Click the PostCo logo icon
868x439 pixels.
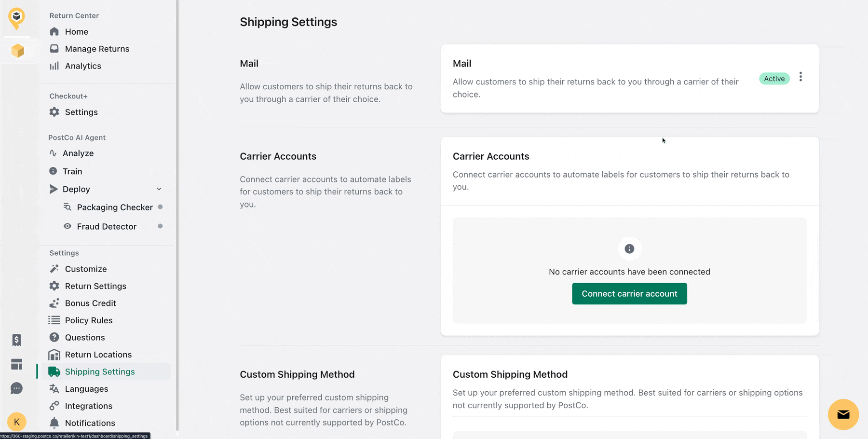point(17,18)
